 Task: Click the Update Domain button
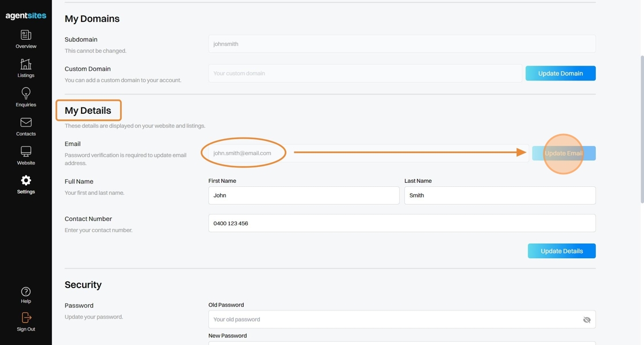[560, 74]
